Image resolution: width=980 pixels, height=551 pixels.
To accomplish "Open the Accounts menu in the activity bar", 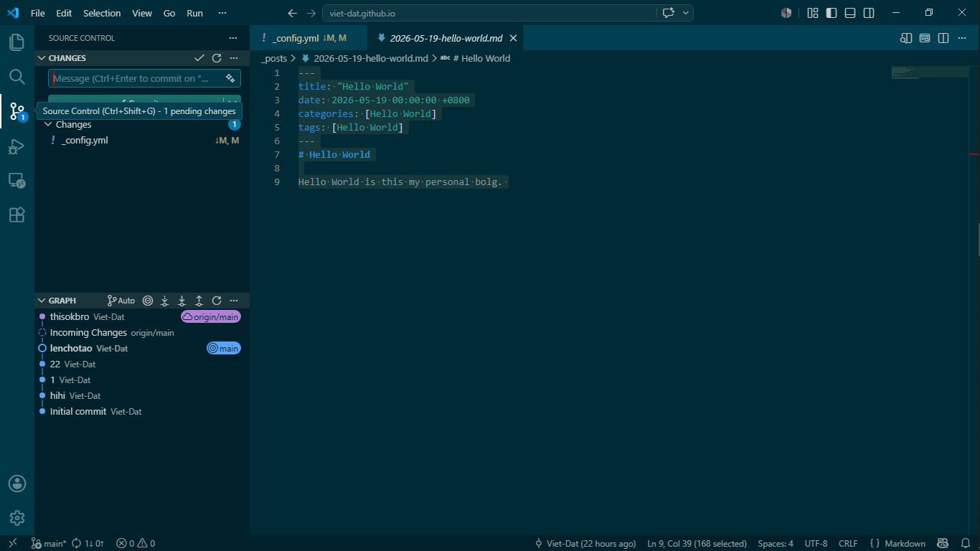I will [17, 484].
